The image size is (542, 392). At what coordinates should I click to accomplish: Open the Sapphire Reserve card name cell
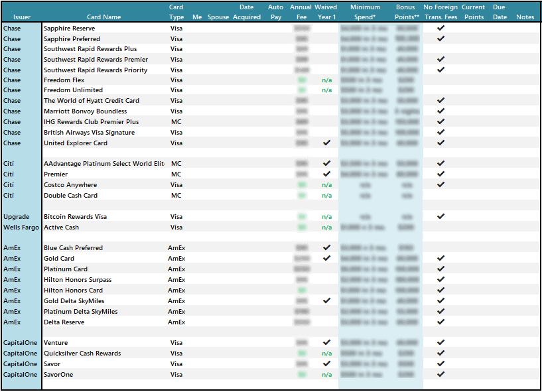pos(68,28)
